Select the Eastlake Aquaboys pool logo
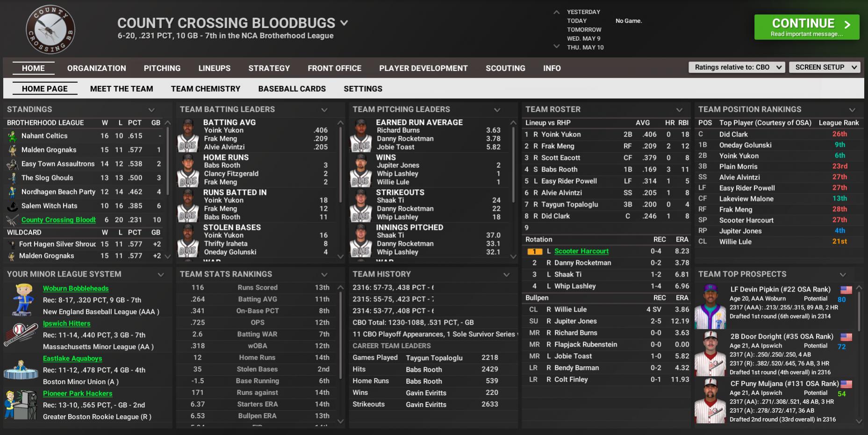This screenshot has width=868, height=435. (21, 370)
